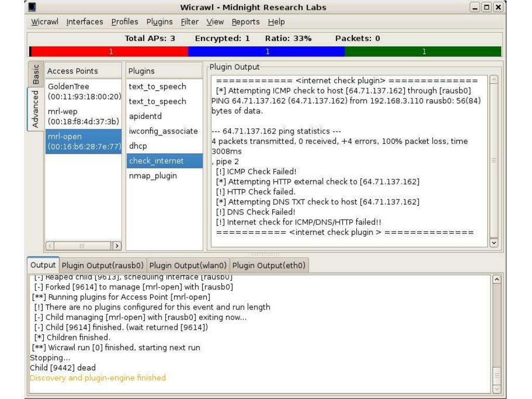The image size is (532, 399).
Task: Select the check_internet plugin
Action: (165, 161)
